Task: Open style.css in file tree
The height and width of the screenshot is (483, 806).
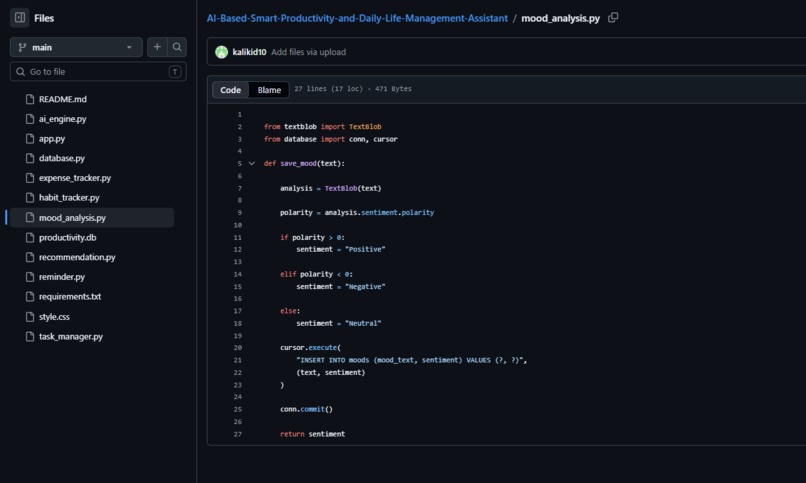Action: (54, 317)
